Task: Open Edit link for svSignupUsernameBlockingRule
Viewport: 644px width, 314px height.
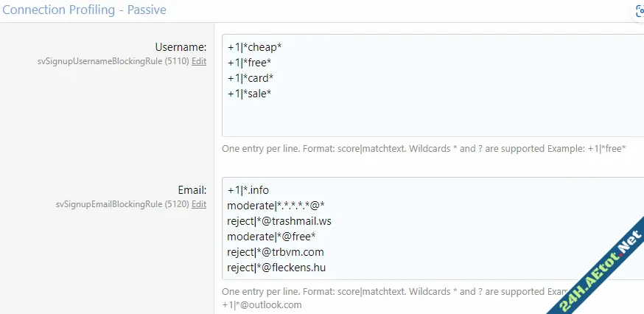Action: tap(199, 61)
